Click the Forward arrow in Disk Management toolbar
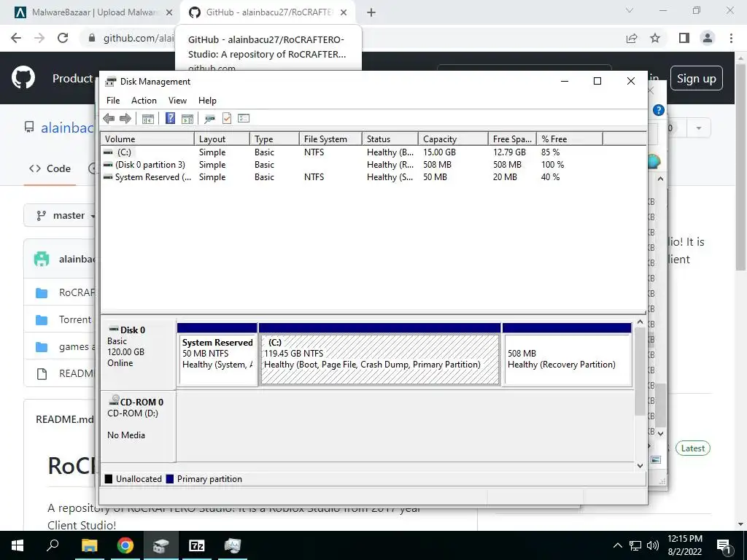The height and width of the screenshot is (560, 747). point(125,119)
